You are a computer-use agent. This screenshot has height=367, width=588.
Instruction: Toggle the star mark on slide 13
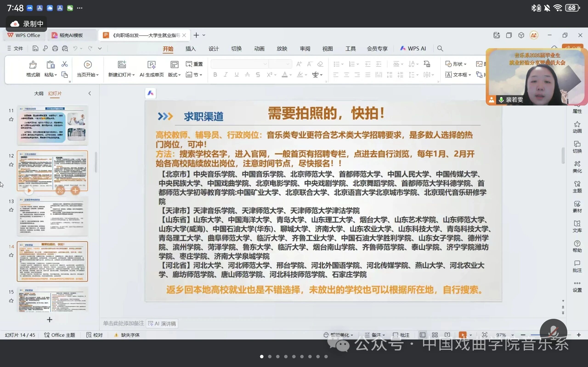[11, 210]
